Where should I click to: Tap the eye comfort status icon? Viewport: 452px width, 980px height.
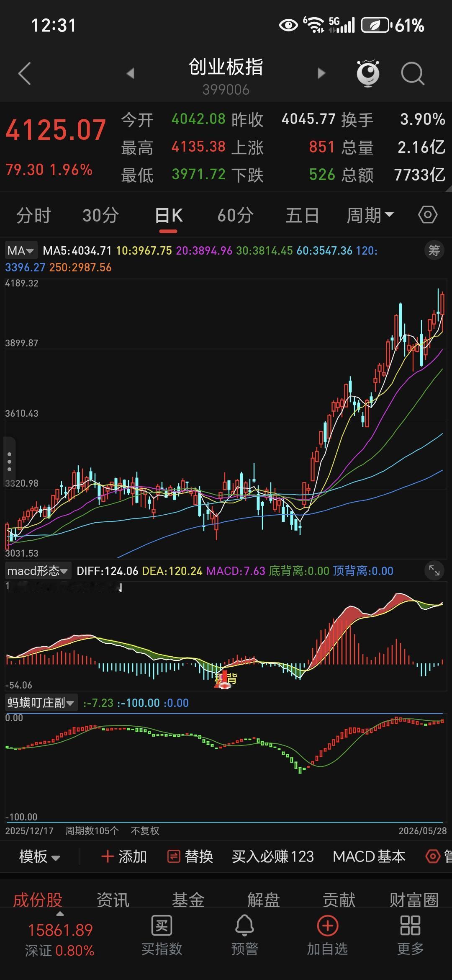pyautogui.click(x=288, y=25)
